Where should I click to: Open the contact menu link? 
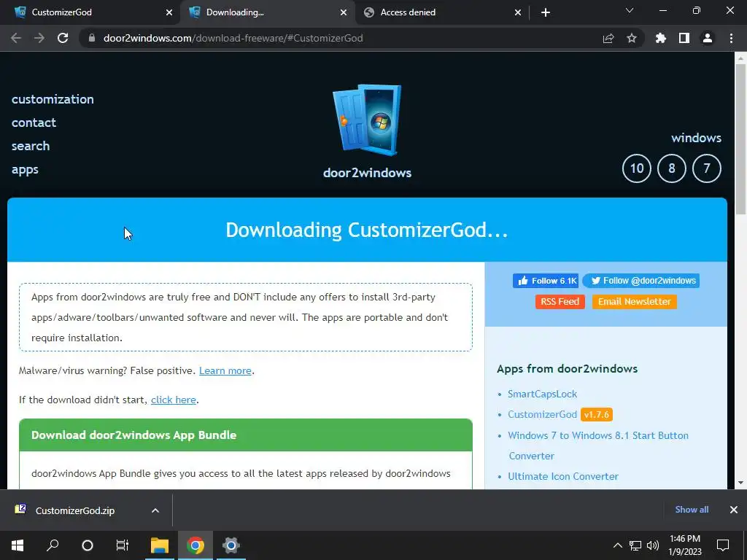(x=34, y=122)
